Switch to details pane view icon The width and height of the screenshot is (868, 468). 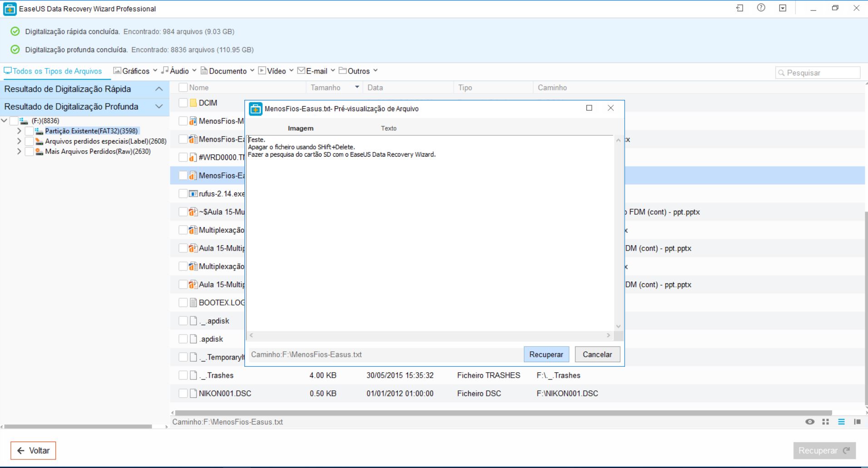[857, 422]
